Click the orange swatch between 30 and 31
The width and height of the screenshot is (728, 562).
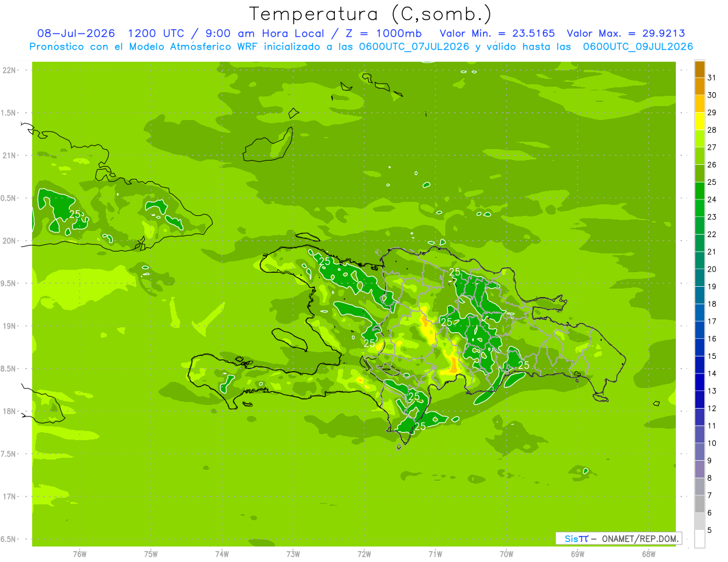(699, 86)
